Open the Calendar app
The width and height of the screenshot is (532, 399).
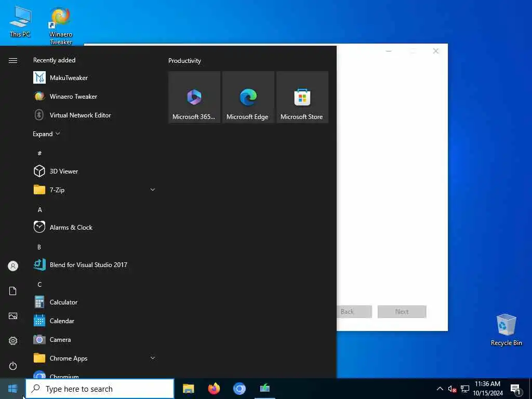pos(95,321)
